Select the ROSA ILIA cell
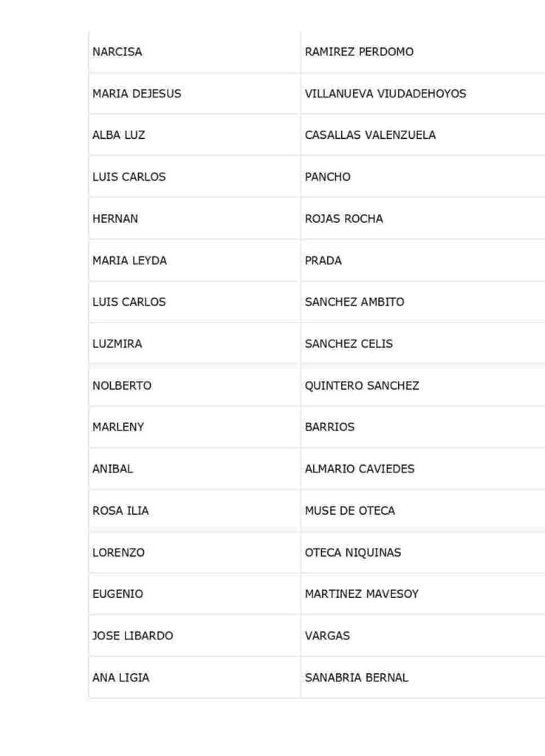Screen dimensions: 545x756 194,511
